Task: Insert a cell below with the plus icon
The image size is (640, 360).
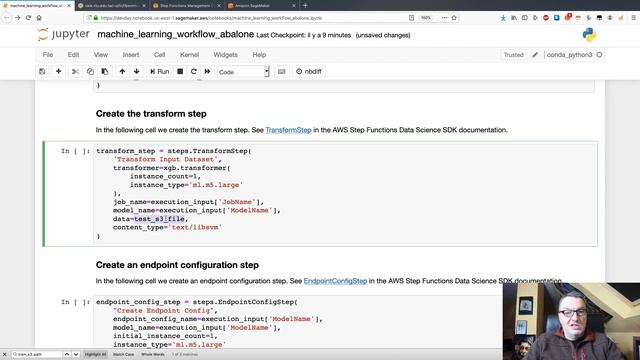Action: coord(58,71)
